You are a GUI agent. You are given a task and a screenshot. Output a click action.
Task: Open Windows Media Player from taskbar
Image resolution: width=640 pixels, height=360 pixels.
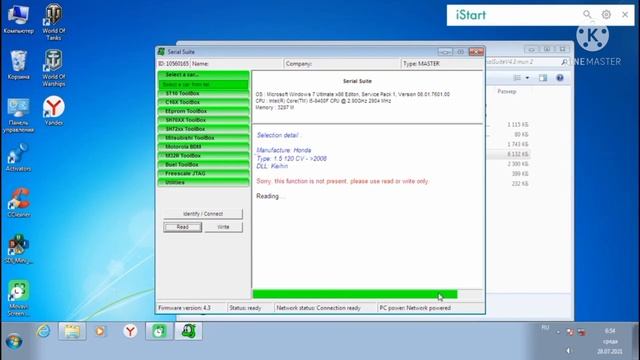click(x=100, y=331)
